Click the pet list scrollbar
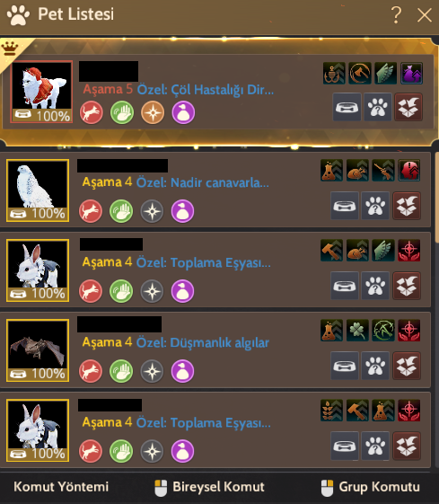 tap(436, 198)
